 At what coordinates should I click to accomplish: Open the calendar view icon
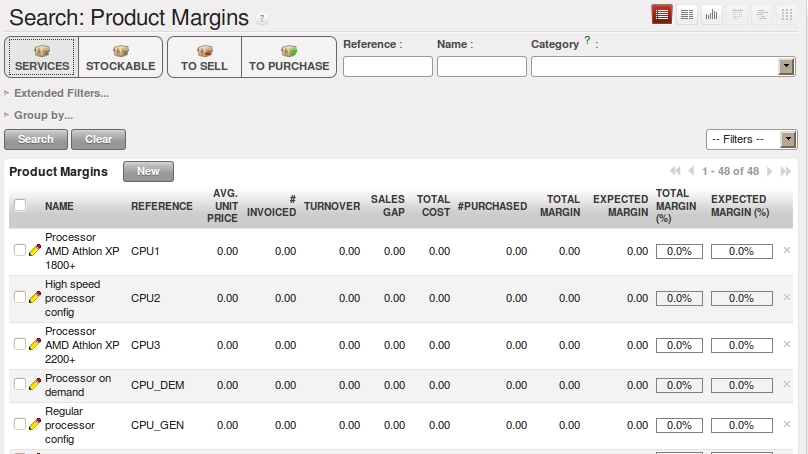pyautogui.click(x=737, y=14)
